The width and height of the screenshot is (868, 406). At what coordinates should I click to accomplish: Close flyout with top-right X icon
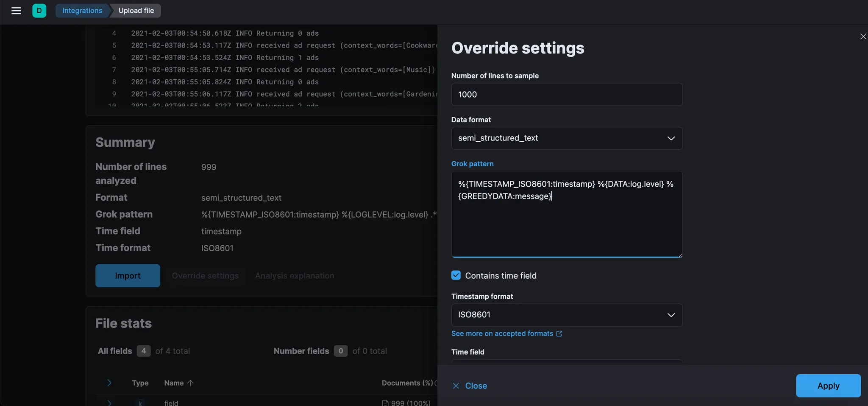point(863,36)
